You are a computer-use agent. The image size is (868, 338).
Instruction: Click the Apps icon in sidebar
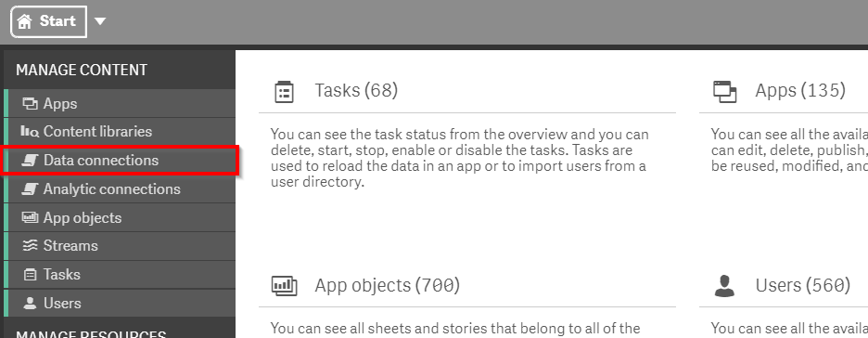click(x=30, y=104)
